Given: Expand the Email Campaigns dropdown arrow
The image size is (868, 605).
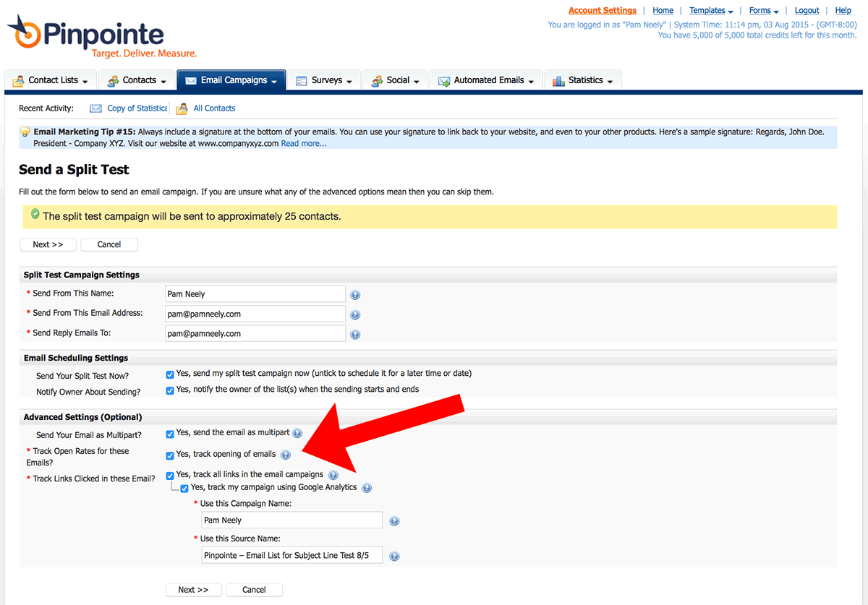Looking at the screenshot, I should 275,82.
